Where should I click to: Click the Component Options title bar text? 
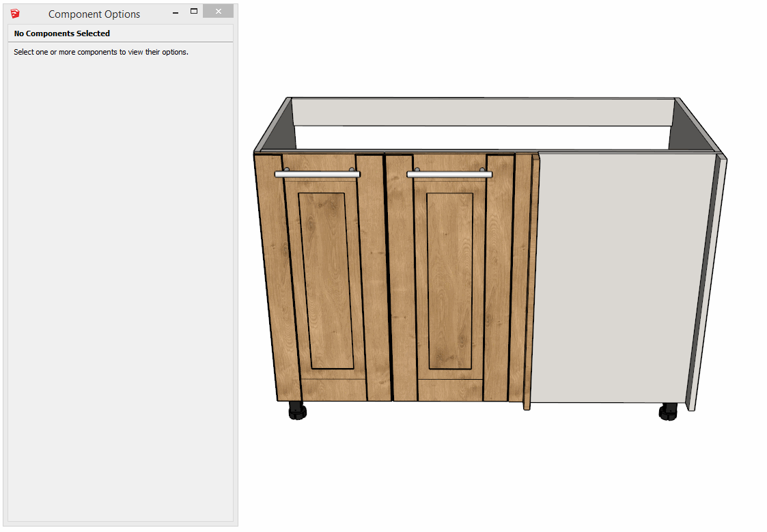(x=94, y=14)
